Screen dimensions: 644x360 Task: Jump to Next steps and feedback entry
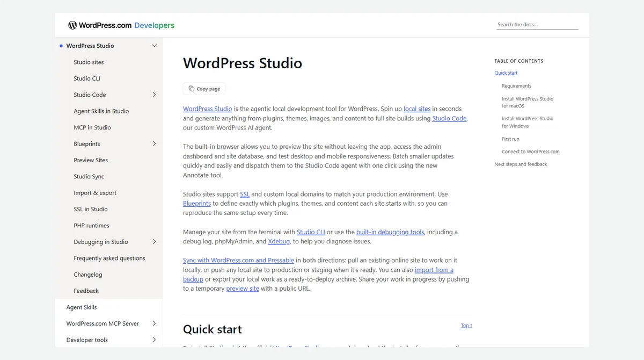(521, 164)
